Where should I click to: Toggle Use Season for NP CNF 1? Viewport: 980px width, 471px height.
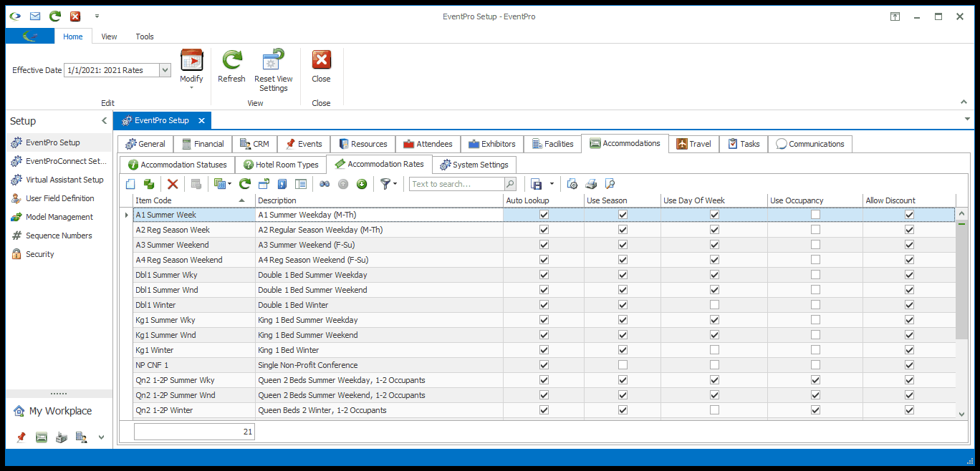(x=623, y=365)
